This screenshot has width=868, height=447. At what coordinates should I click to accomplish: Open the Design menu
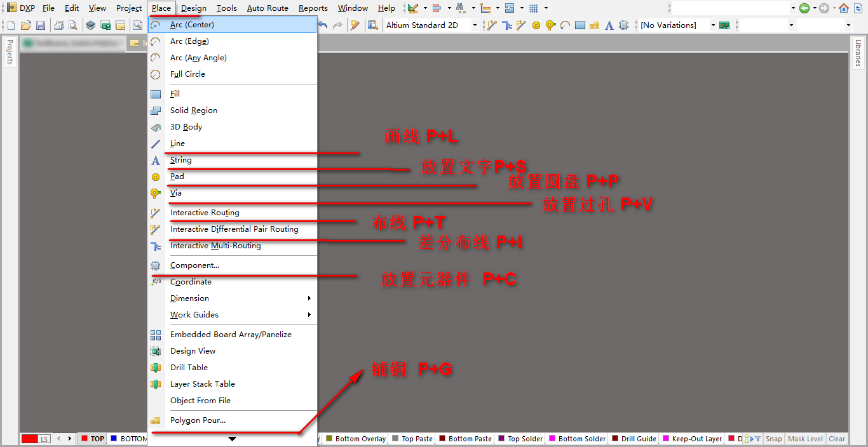point(193,8)
